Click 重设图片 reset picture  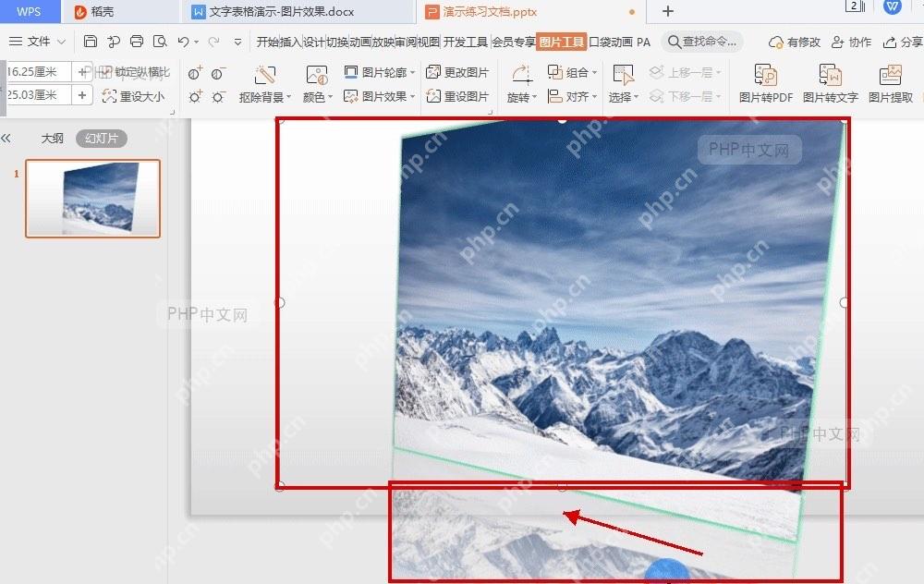click(x=457, y=96)
